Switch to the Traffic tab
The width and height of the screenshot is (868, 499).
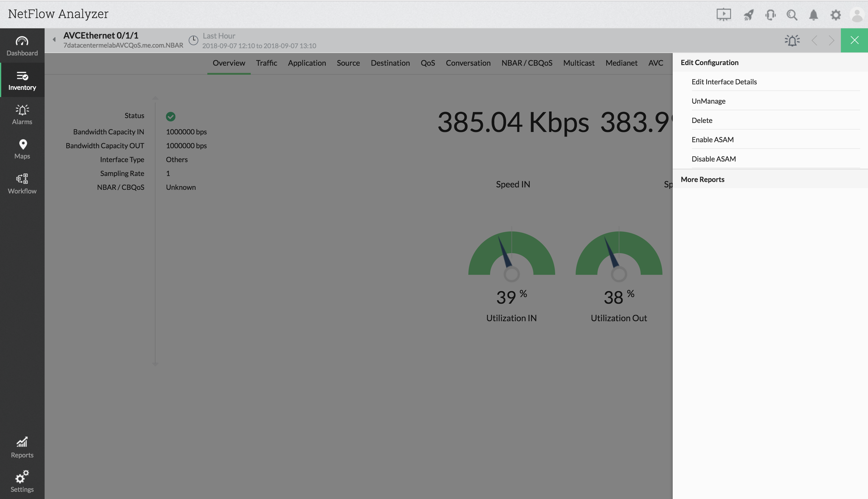266,63
